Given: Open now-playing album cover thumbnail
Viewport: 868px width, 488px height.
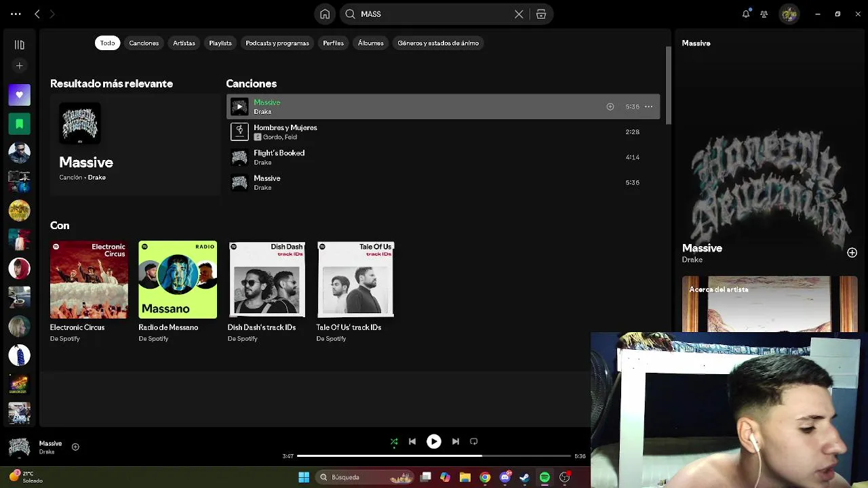Looking at the screenshot, I should (19, 447).
